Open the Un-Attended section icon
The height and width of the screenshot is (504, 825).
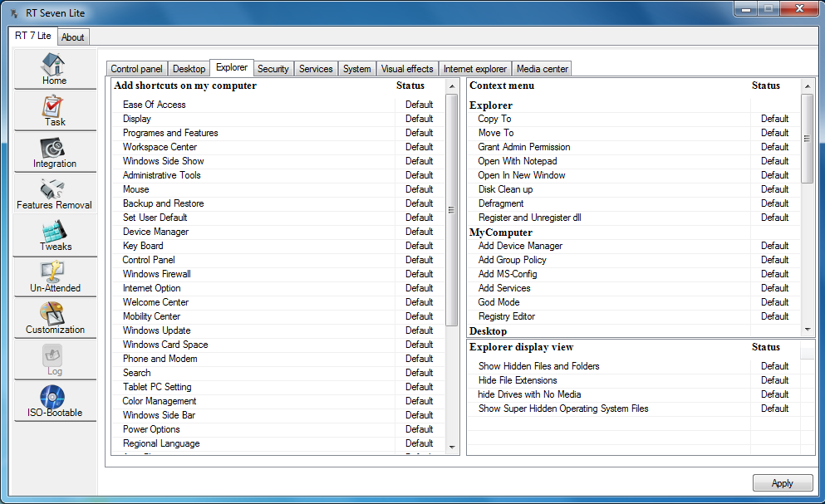point(52,272)
